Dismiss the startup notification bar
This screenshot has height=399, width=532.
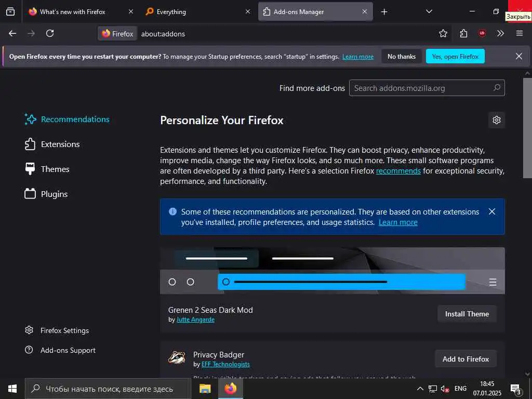[519, 56]
